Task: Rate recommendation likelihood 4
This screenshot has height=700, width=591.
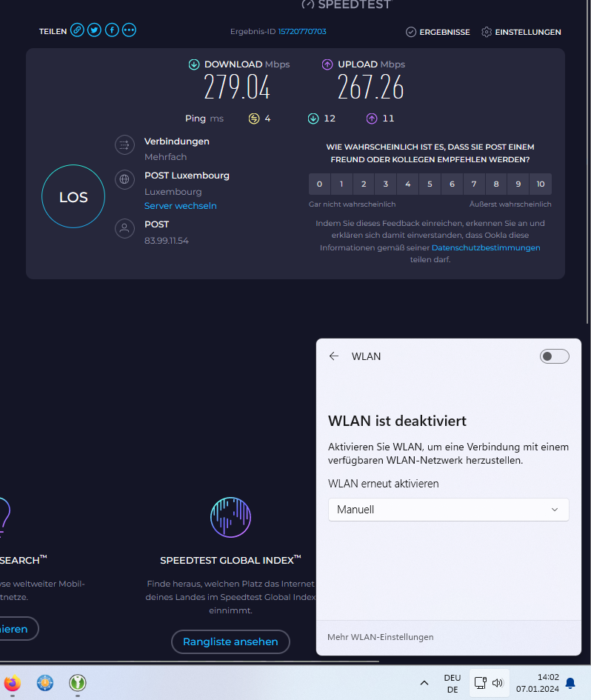Action: 408,184
